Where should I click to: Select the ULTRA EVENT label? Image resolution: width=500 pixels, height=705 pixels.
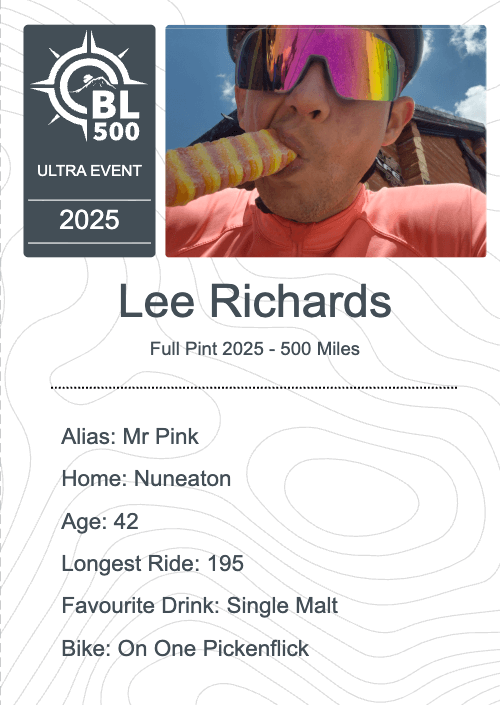click(89, 171)
